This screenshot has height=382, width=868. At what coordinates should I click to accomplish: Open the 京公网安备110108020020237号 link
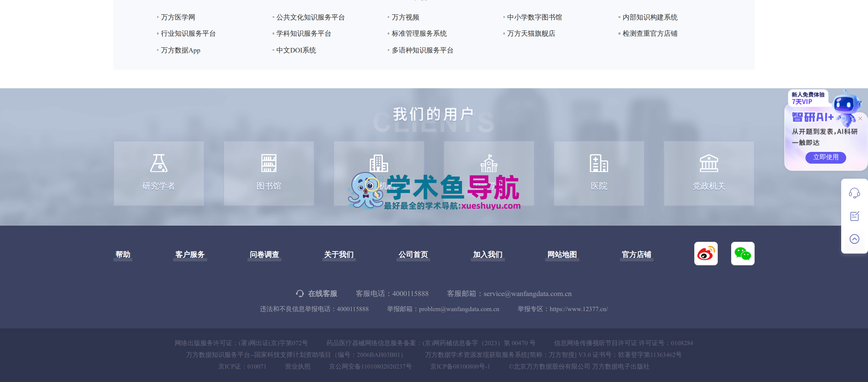[x=370, y=366]
